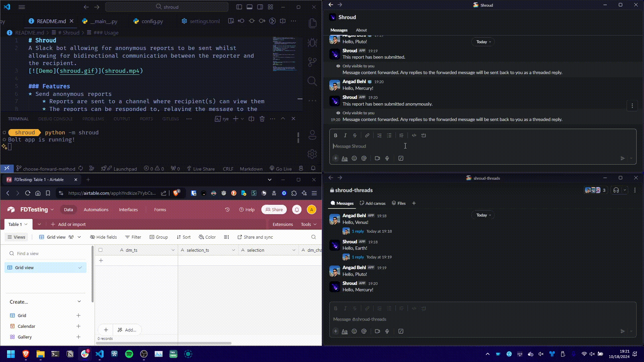Viewport: 644px width, 362px height.
Task: Click the Airtable base history icon
Action: (227, 210)
